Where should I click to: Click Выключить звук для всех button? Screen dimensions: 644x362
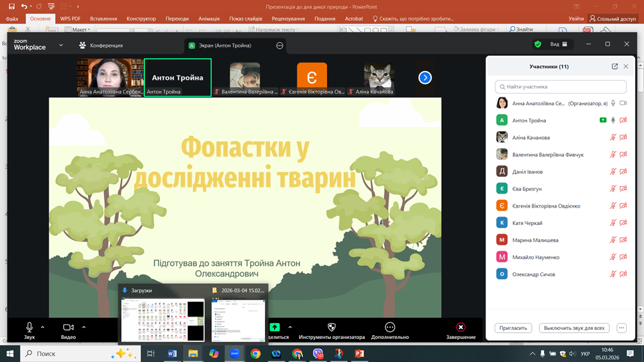[x=574, y=328]
